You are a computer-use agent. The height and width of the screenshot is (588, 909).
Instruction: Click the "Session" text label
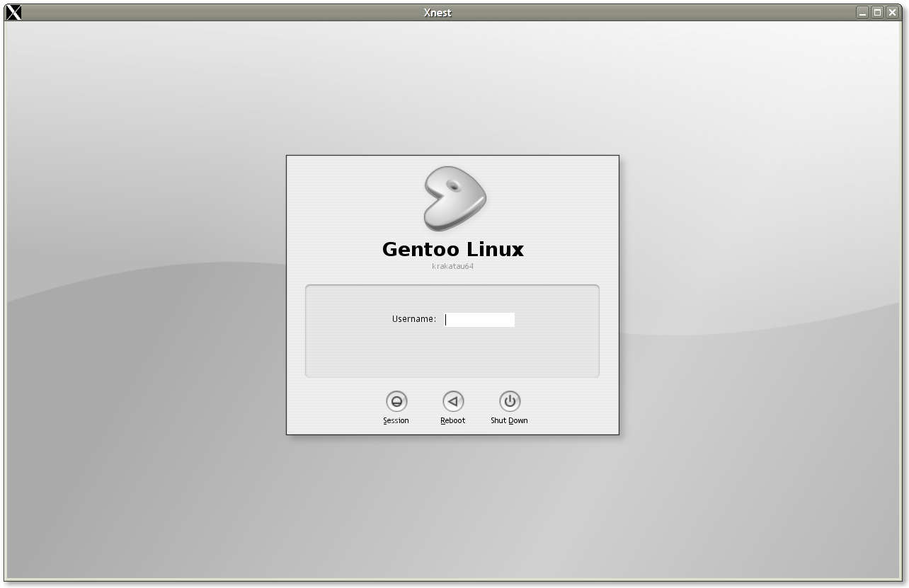click(x=396, y=420)
